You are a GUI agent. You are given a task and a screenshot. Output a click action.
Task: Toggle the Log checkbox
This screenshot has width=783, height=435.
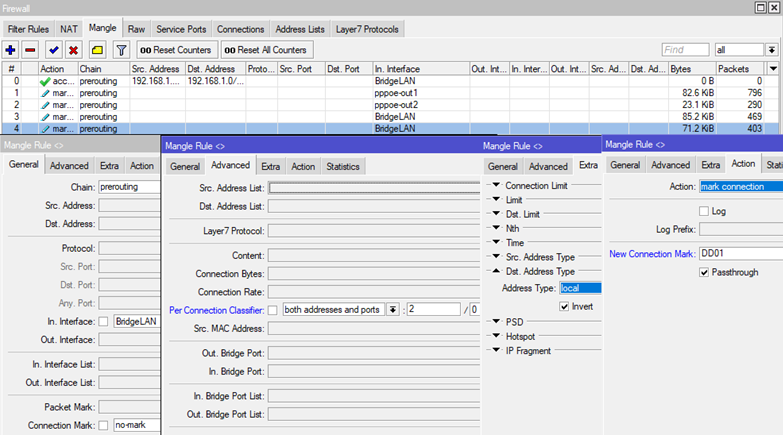pyautogui.click(x=705, y=211)
